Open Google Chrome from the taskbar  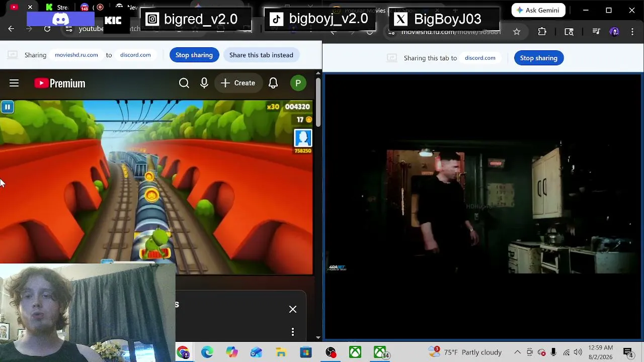click(183, 352)
